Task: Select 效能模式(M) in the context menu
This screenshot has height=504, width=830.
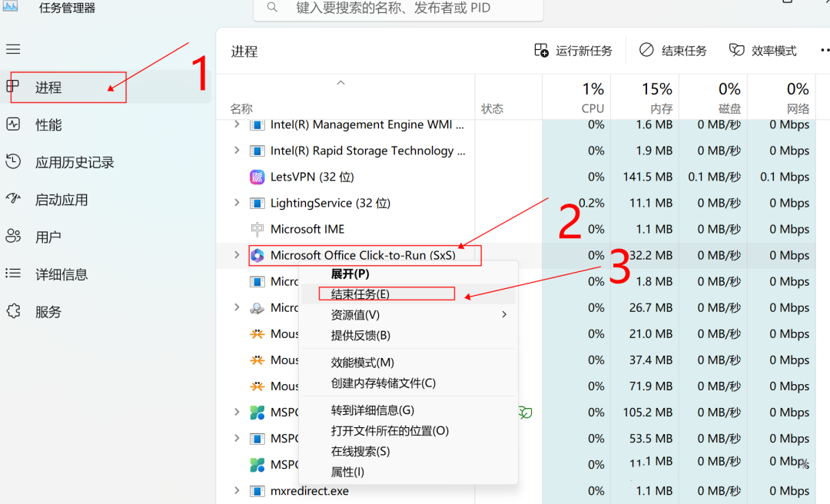Action: coord(408,363)
